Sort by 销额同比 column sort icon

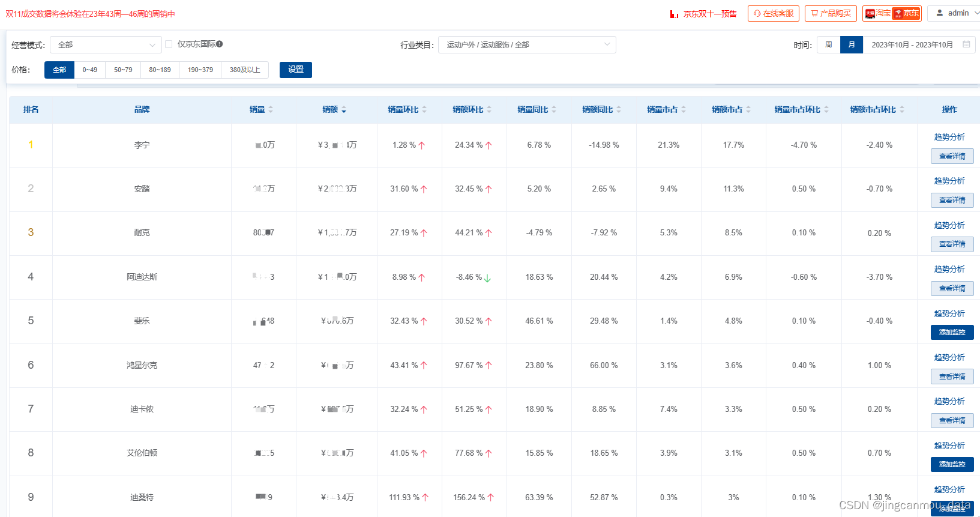(x=619, y=109)
